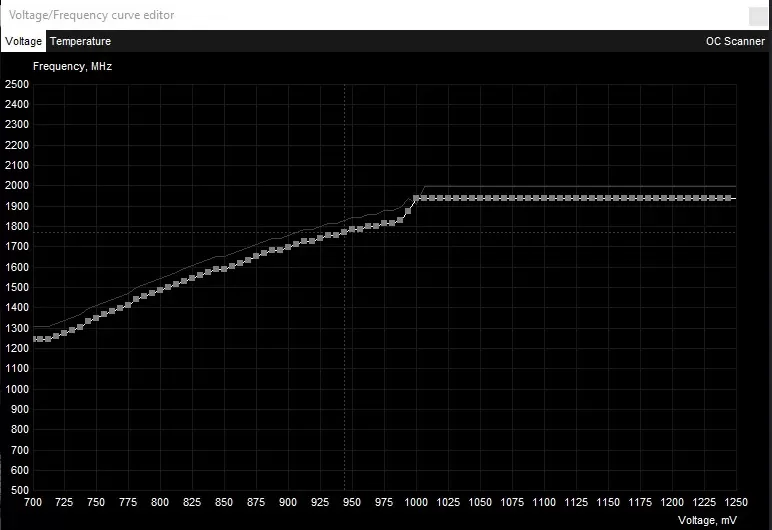Select the rightmost curve point on the plateau
Image resolution: width=772 pixels, height=530 pixels.
(728, 198)
